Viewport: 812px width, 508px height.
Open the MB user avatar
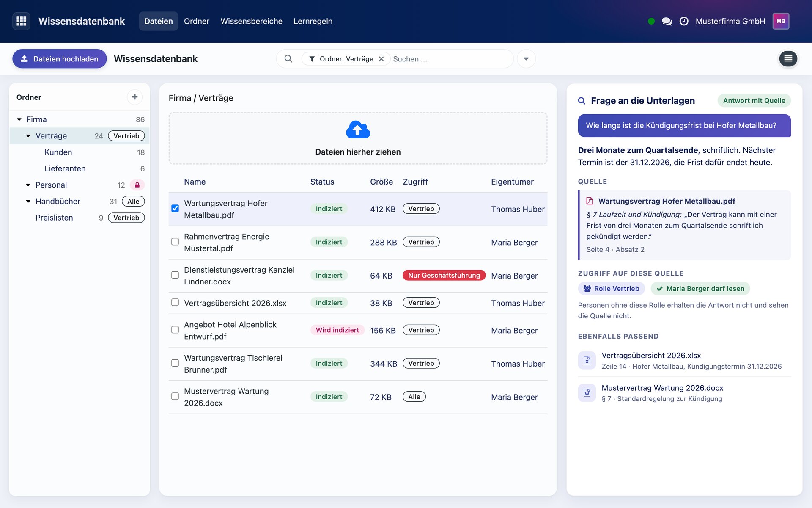pyautogui.click(x=781, y=21)
